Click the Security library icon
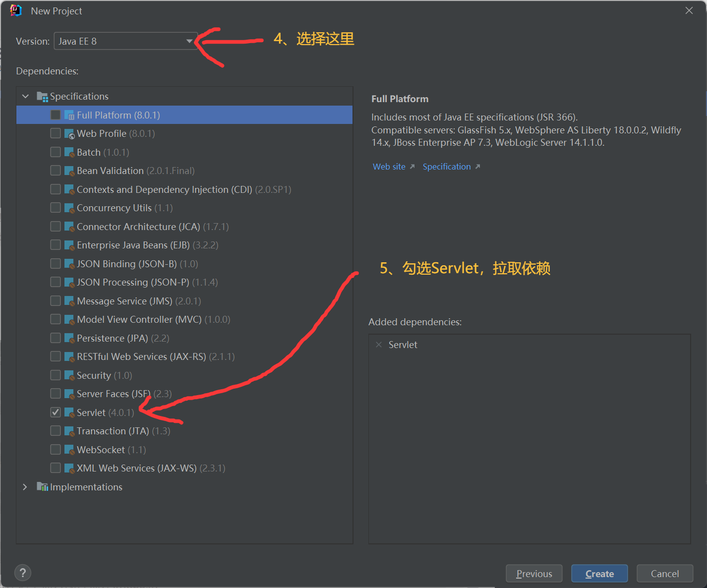 click(69, 375)
